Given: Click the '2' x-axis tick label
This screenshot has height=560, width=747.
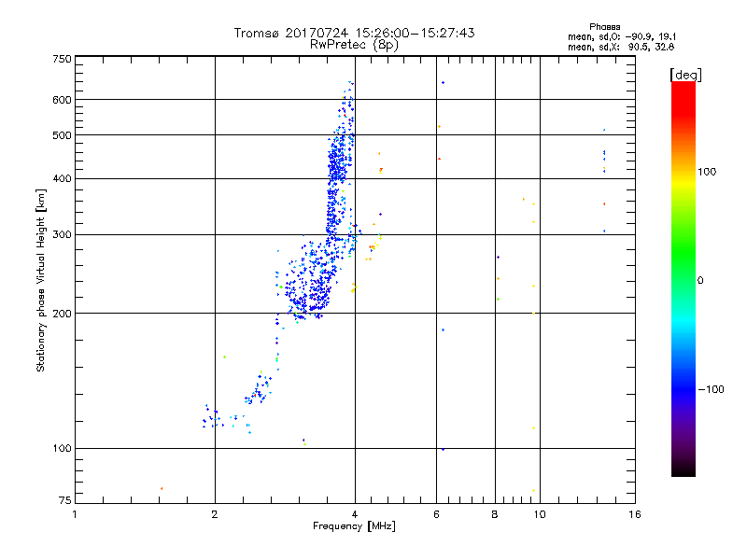Looking at the screenshot, I should (215, 514).
